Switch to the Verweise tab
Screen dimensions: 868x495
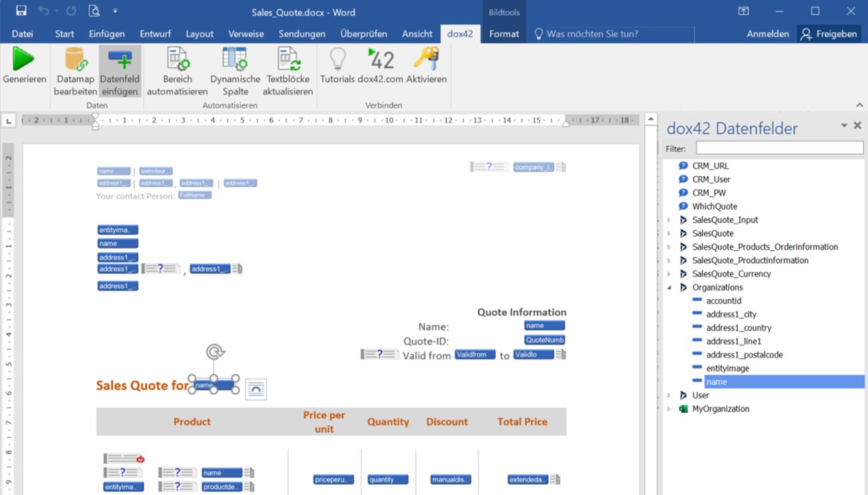pyautogui.click(x=246, y=33)
